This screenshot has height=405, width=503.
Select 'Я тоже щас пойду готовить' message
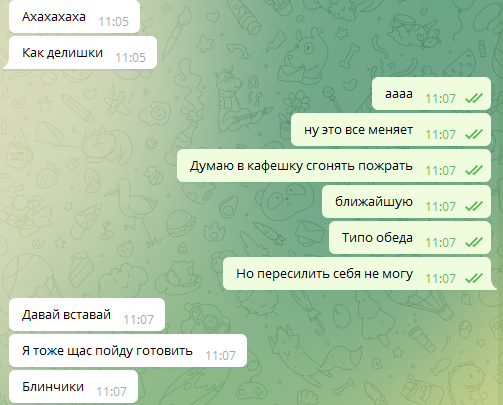click(128, 351)
